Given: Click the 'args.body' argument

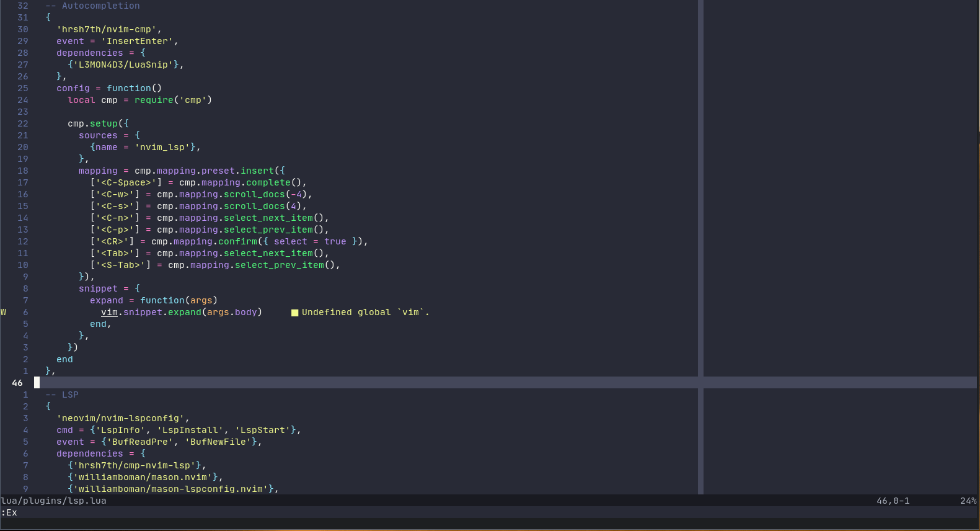Looking at the screenshot, I should pos(232,312).
